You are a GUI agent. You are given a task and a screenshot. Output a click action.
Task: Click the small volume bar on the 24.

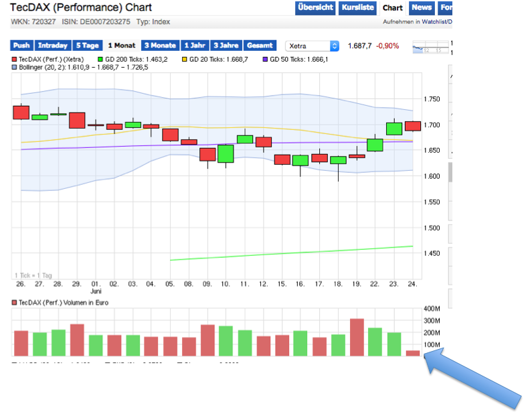click(x=413, y=353)
